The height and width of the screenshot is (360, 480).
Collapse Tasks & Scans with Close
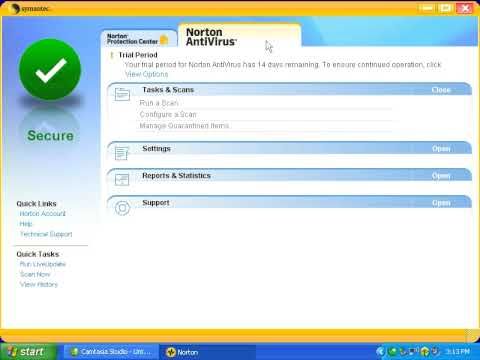[441, 90]
